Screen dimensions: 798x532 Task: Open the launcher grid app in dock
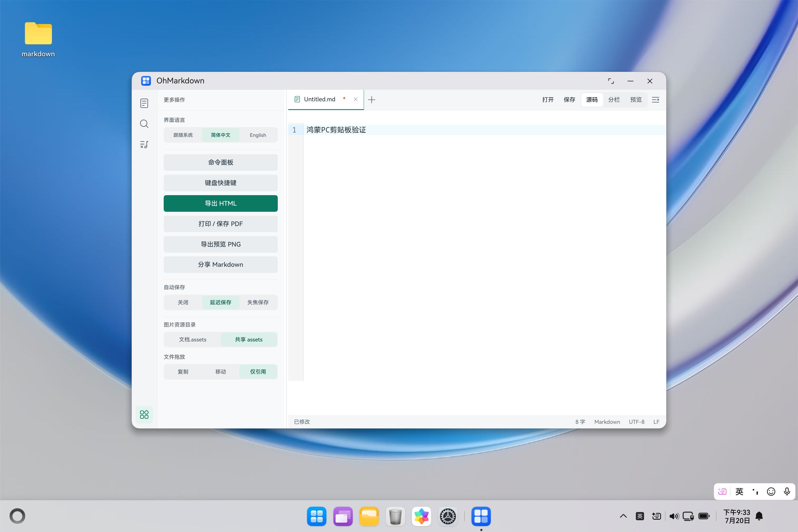tap(317, 516)
